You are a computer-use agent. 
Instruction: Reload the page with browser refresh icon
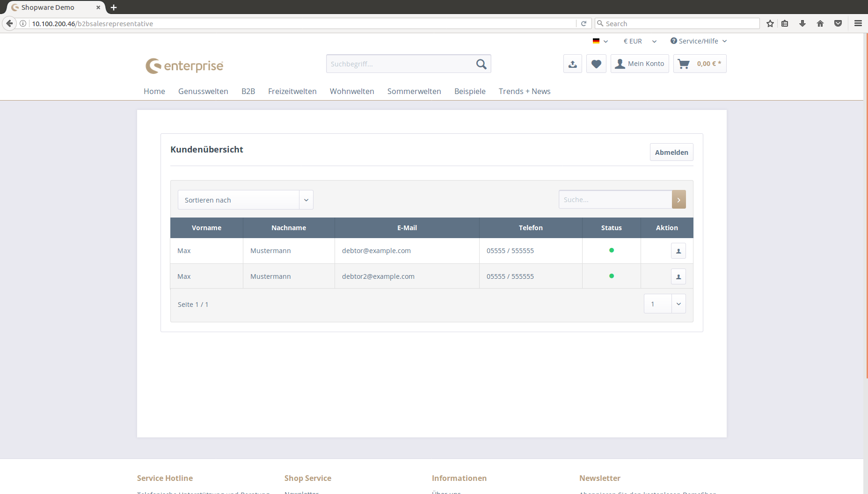point(584,23)
